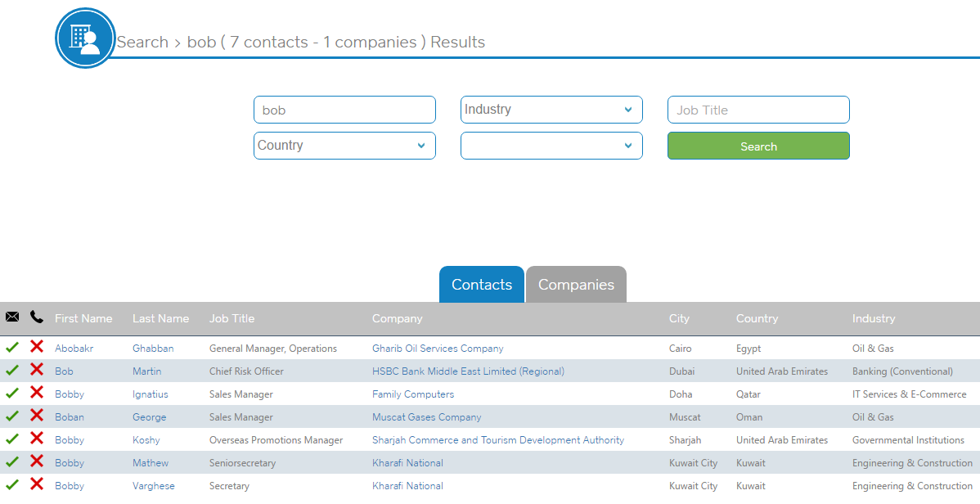Focus the Job Title input field

point(758,110)
